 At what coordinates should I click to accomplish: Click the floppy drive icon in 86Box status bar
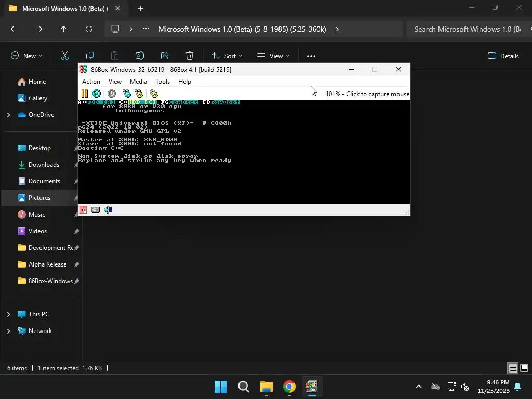point(83,210)
